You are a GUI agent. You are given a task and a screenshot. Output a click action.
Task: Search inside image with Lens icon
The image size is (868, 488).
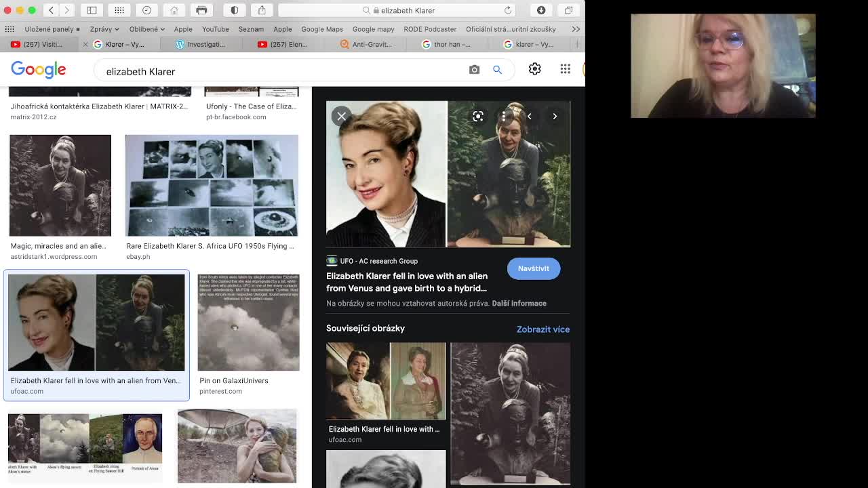(x=478, y=117)
